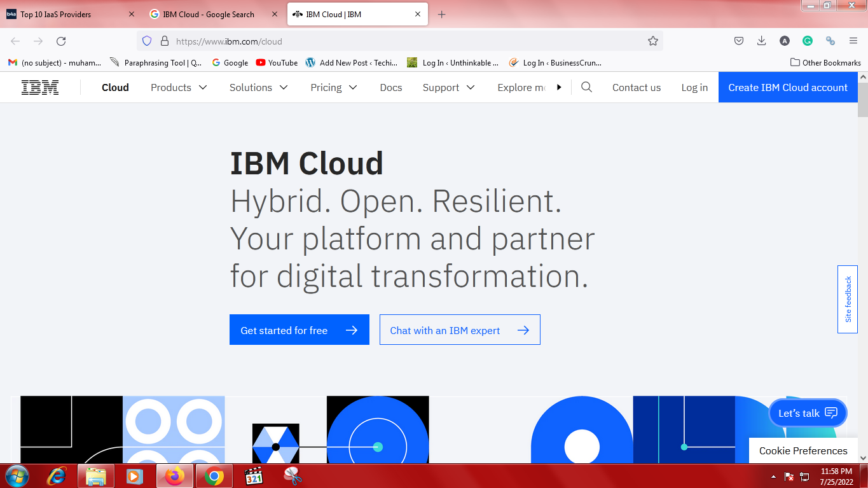Bookmark this page with star icon
The height and width of the screenshot is (488, 868).
click(653, 41)
